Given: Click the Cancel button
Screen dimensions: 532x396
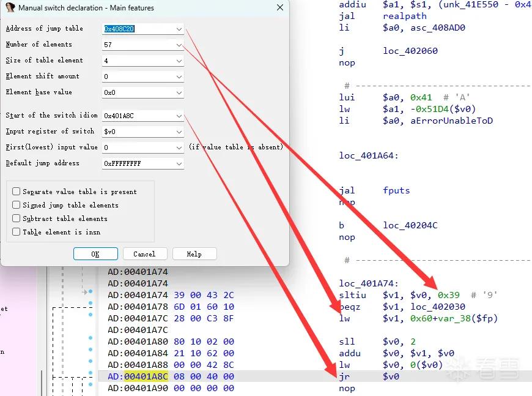Looking at the screenshot, I should pyautogui.click(x=145, y=254).
